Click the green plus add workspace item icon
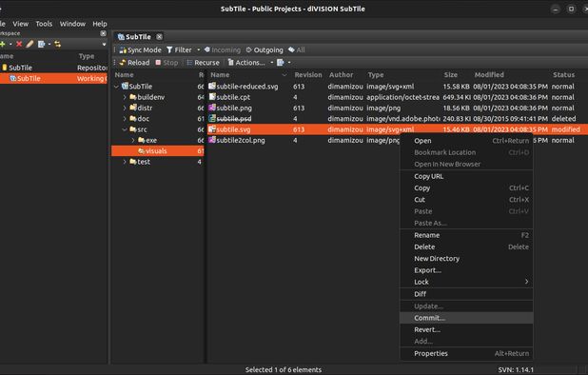This screenshot has height=375, width=588. pos(2,44)
